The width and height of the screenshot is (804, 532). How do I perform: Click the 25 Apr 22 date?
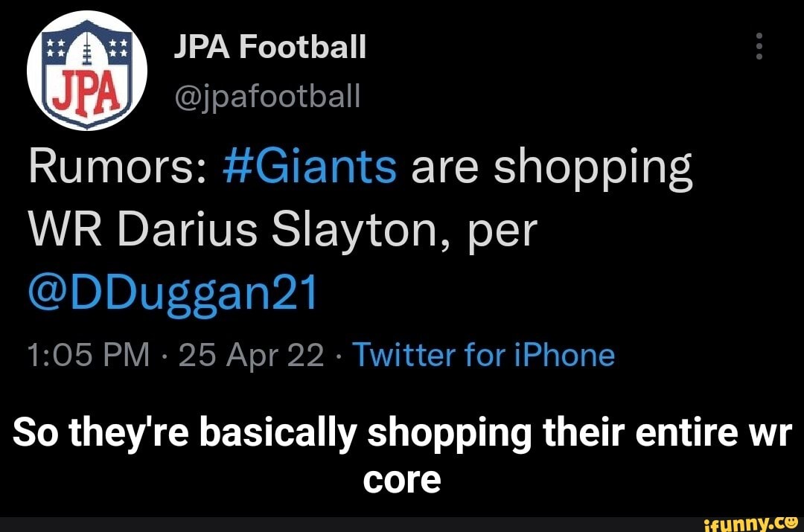point(252,355)
